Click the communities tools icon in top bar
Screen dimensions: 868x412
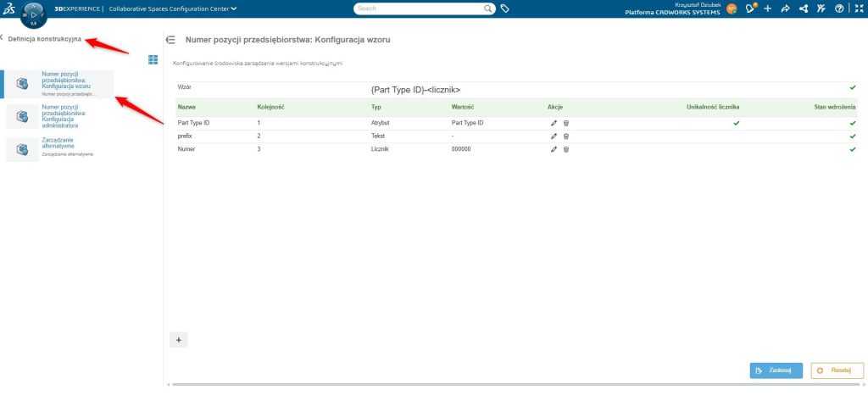coord(821,8)
